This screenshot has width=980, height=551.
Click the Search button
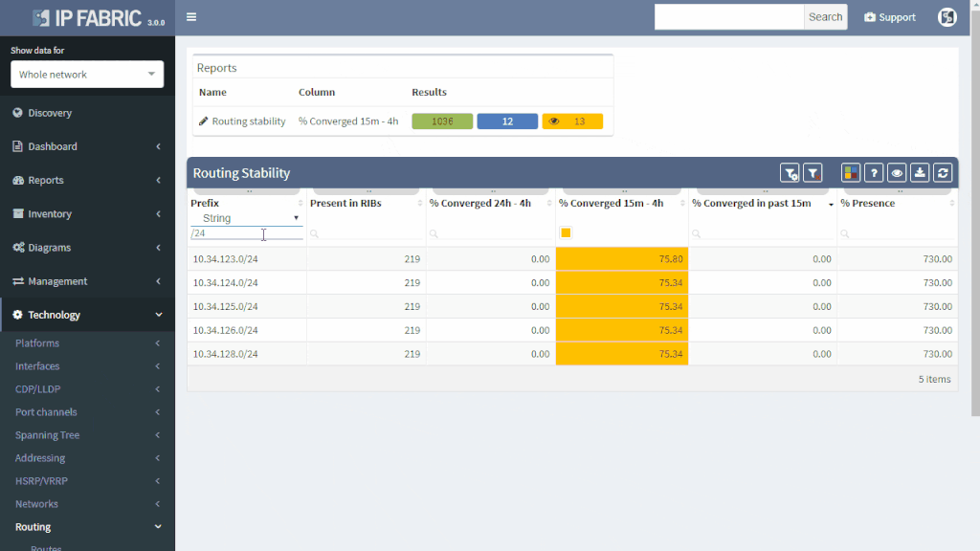pos(825,17)
